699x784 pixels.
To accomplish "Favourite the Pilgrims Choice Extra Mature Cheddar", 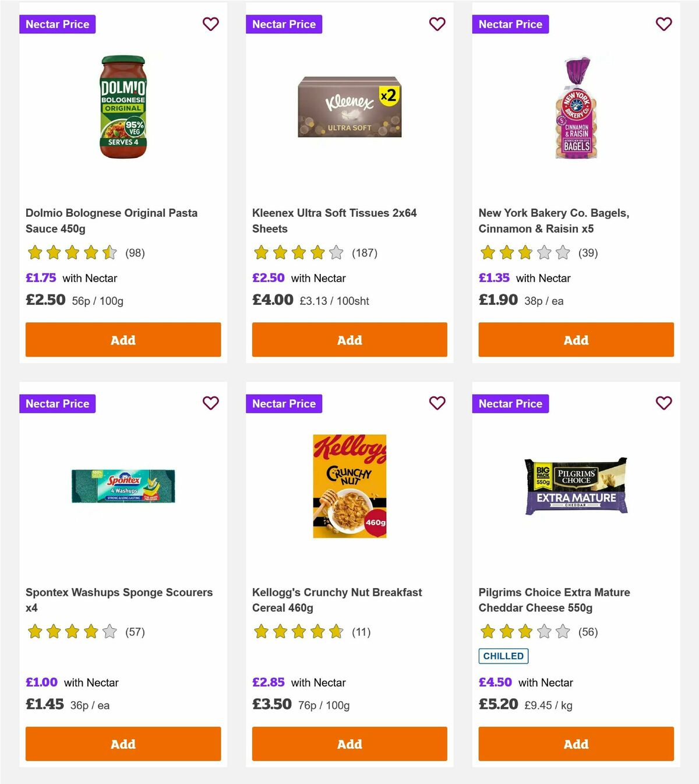I will (x=663, y=403).
